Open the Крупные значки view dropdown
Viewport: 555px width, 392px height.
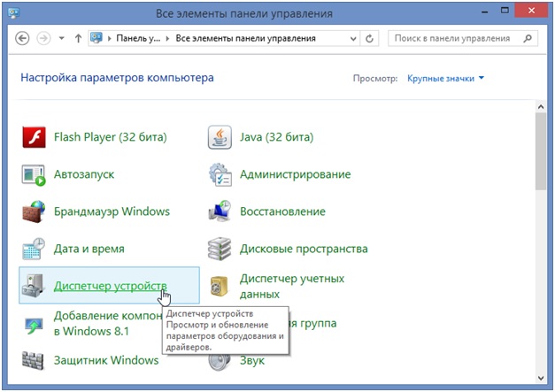[445, 78]
